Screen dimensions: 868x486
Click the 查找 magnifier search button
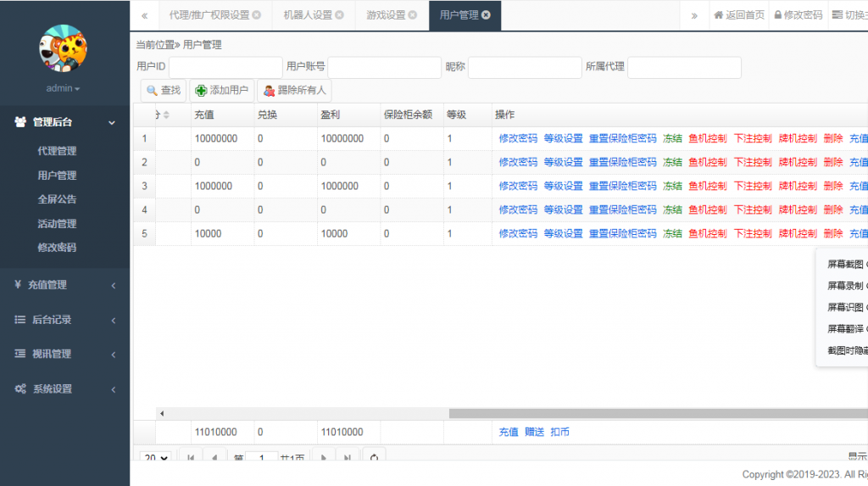(x=163, y=91)
